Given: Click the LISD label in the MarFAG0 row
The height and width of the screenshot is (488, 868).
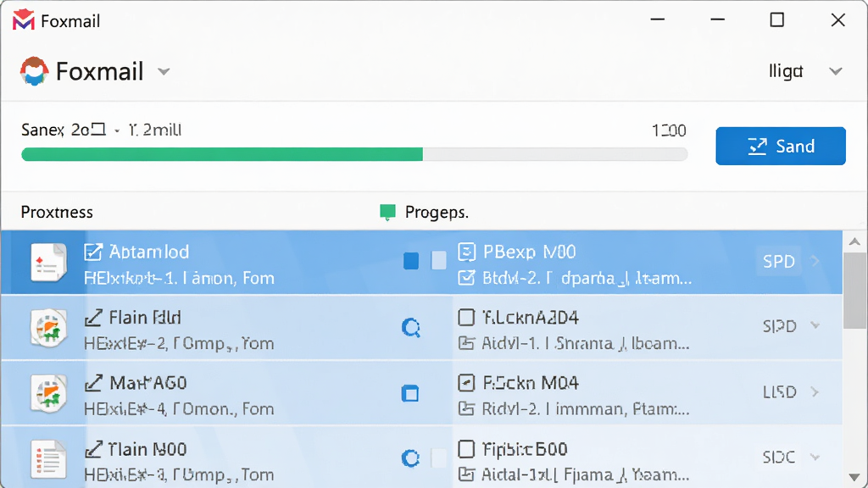Looking at the screenshot, I should pyautogui.click(x=780, y=392).
